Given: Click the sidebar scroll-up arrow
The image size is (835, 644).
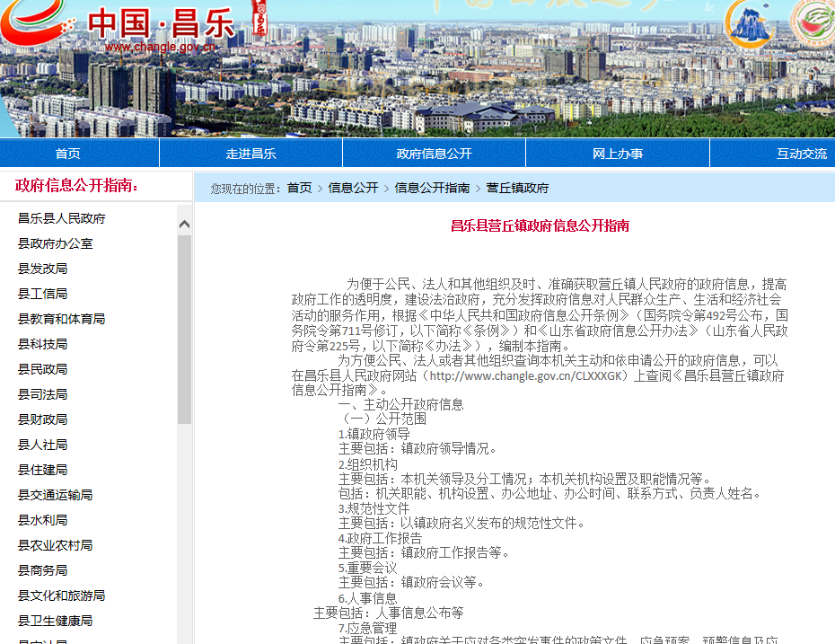Looking at the screenshot, I should pos(184,225).
